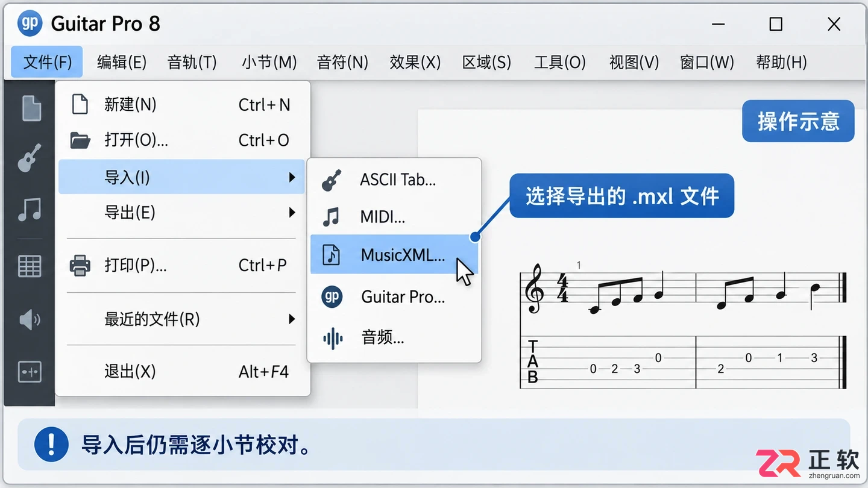The height and width of the screenshot is (488, 868).
Task: Click the blank page icon beside 新建
Action: coord(80,104)
